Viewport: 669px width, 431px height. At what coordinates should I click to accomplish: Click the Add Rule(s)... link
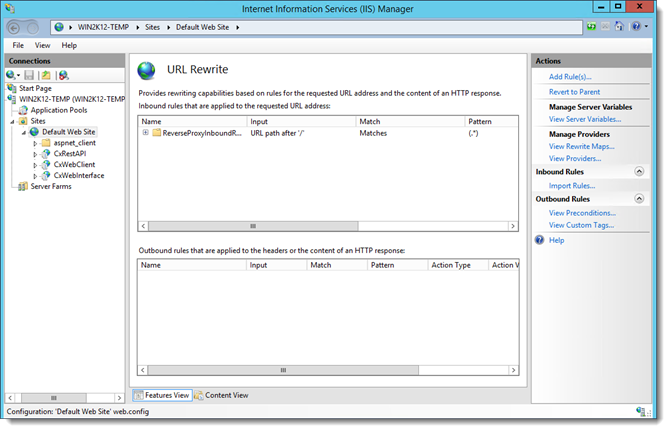570,76
